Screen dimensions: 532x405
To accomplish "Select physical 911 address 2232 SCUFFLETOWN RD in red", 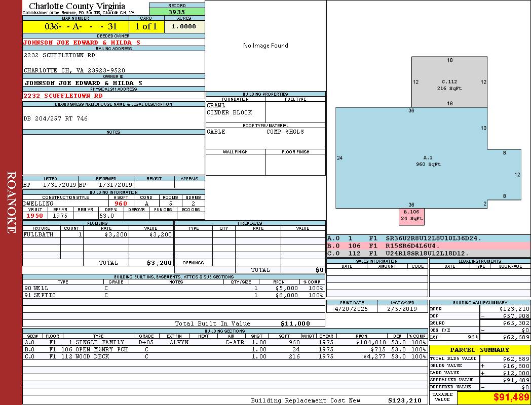I will 63,96.
